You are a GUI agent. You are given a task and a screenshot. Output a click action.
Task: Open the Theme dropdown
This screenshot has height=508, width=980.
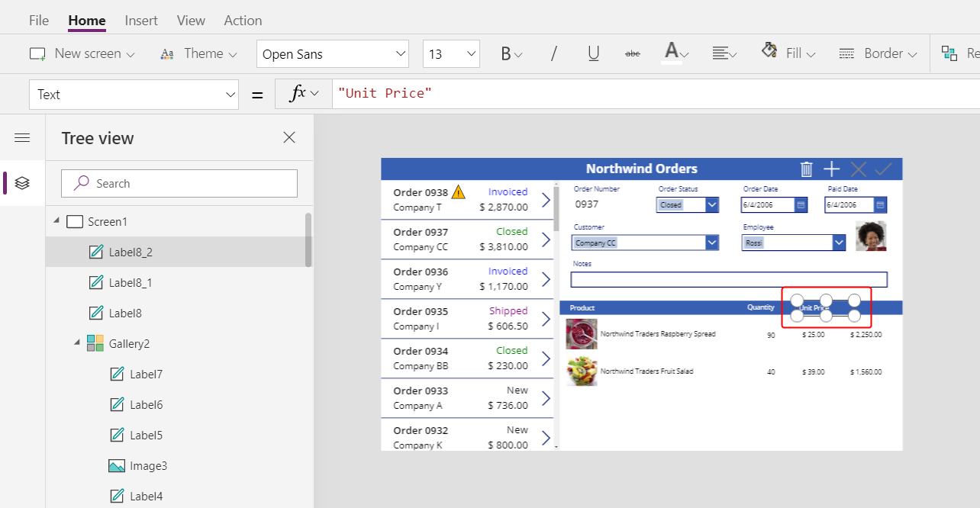pos(198,53)
